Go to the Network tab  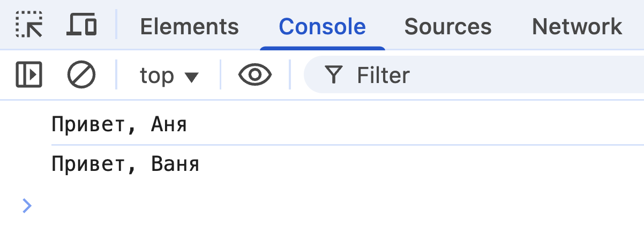(x=577, y=26)
